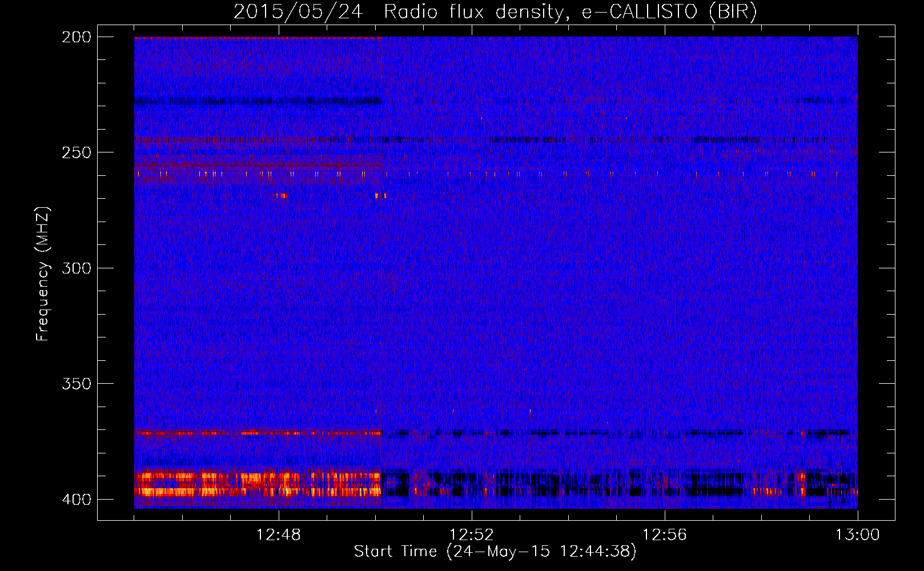Screen dimensions: 924x571
Task: Click the 12:48 time tick label
Action: [x=279, y=535]
